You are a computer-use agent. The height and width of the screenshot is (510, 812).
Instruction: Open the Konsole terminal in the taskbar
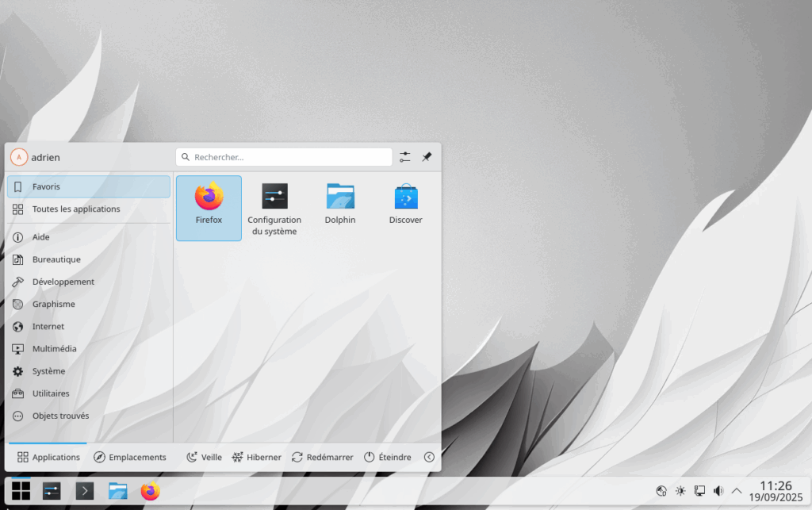point(85,491)
